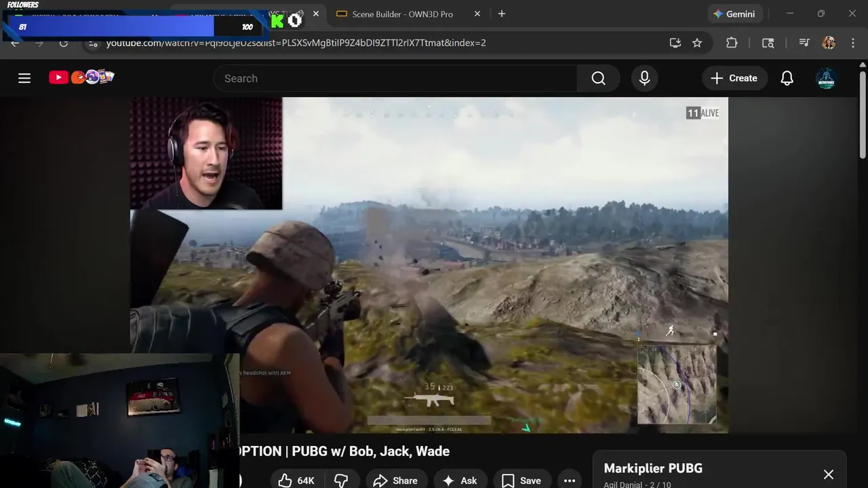View site information icon beside the URL
This screenshot has height=488, width=868.
pyautogui.click(x=94, y=43)
